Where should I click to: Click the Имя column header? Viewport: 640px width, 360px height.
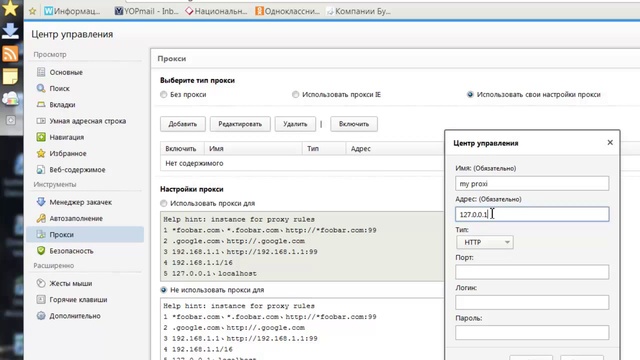pos(253,149)
